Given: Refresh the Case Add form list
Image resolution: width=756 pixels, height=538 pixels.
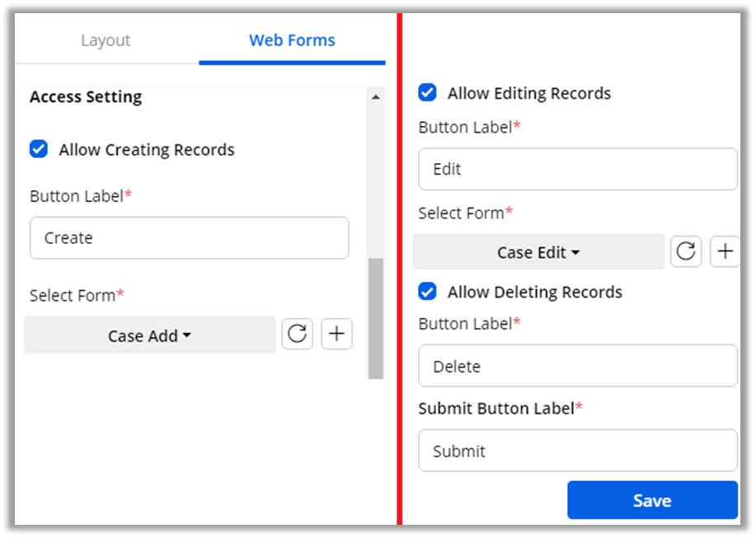Looking at the screenshot, I should [298, 334].
